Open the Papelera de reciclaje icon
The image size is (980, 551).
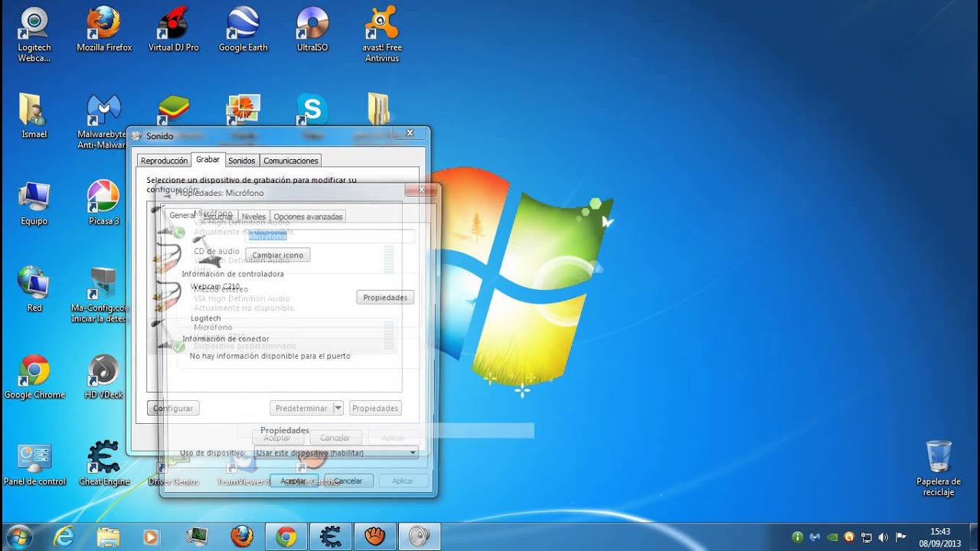click(x=939, y=468)
